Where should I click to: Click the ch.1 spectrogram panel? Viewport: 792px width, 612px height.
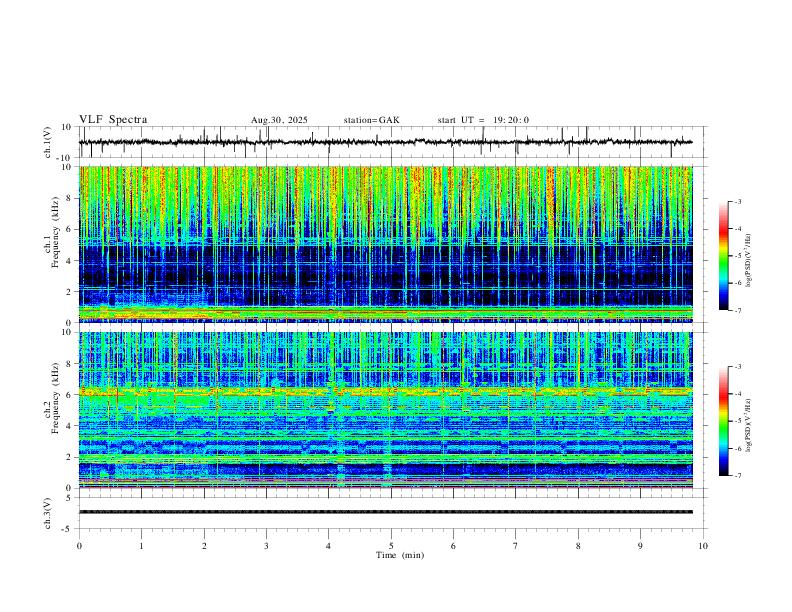pyautogui.click(x=386, y=244)
